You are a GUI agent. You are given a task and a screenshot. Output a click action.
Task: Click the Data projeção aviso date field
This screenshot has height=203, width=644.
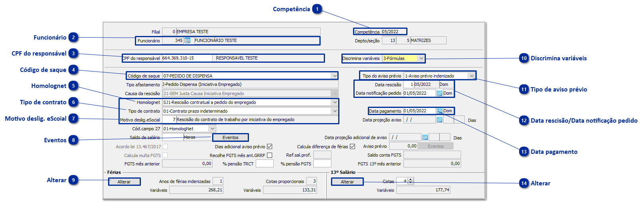pyautogui.click(x=419, y=119)
